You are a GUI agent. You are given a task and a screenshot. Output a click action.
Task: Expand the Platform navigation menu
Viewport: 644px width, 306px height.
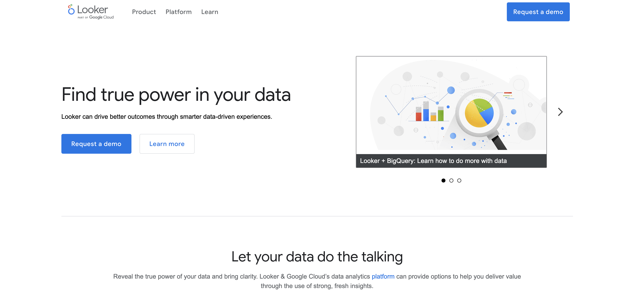coord(178,12)
